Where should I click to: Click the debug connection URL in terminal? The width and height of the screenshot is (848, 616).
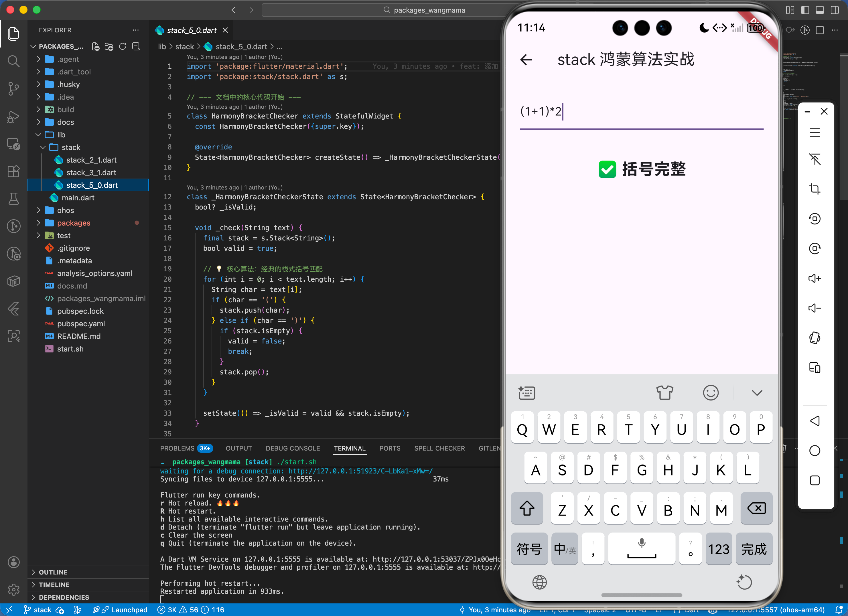click(x=360, y=471)
